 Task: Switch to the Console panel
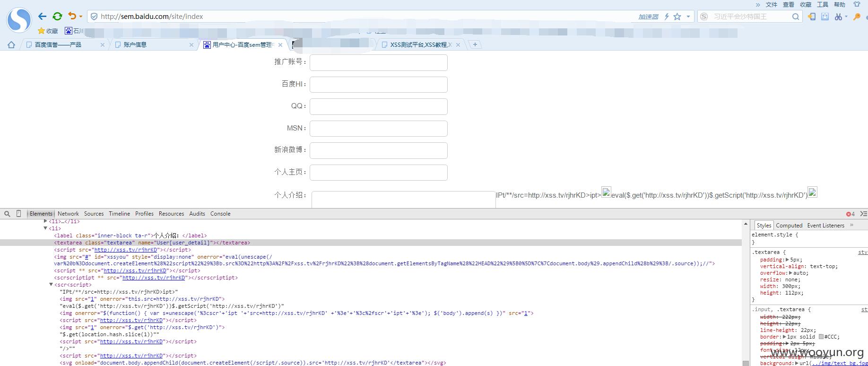pyautogui.click(x=220, y=214)
